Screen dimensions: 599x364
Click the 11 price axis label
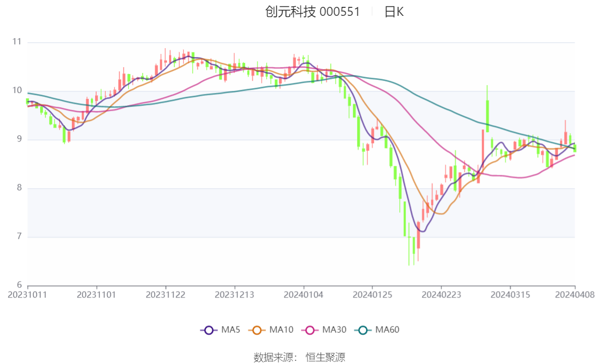click(x=17, y=42)
